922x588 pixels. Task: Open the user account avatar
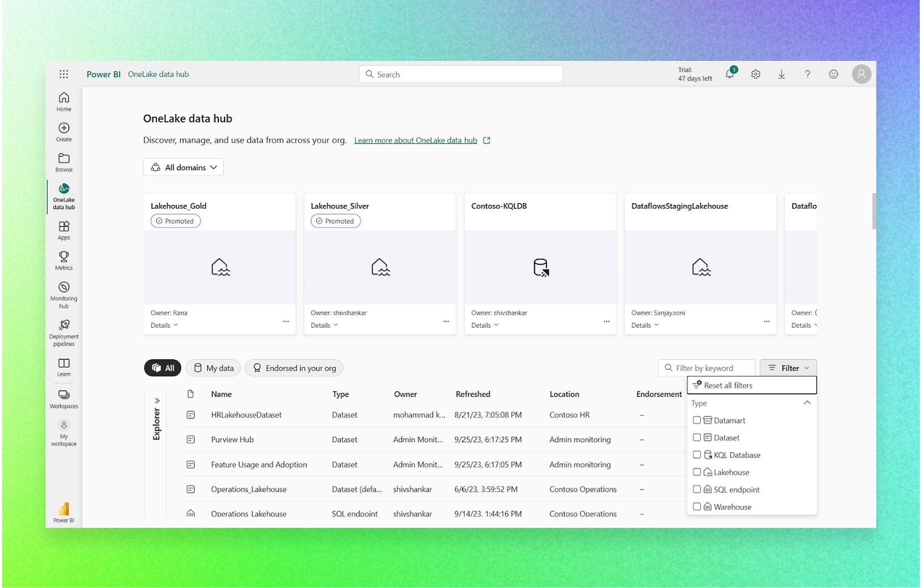click(x=862, y=74)
